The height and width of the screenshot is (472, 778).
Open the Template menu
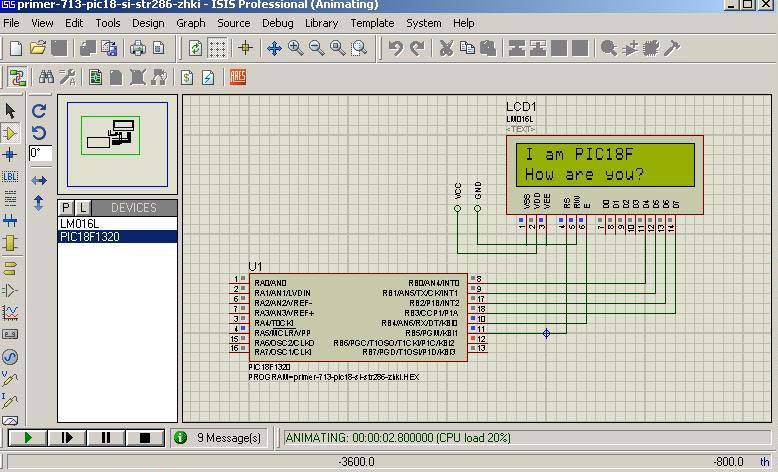372,22
